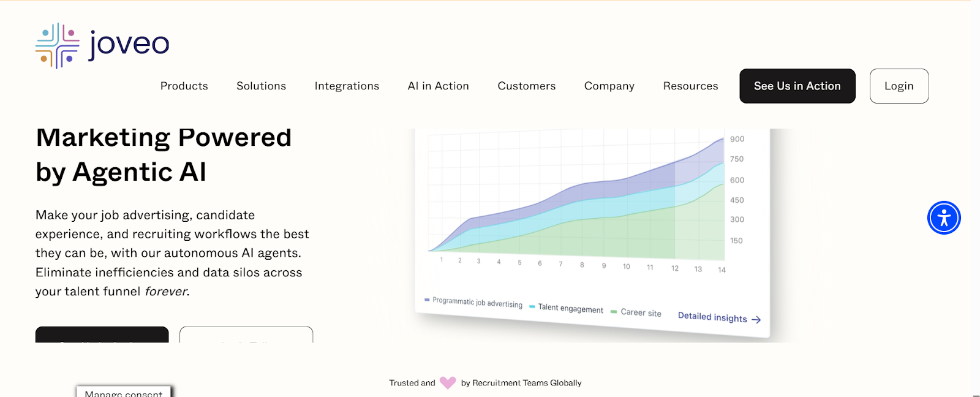Click the outlined button below the paragraph
Screen dimensions: 980x397
click(x=246, y=335)
